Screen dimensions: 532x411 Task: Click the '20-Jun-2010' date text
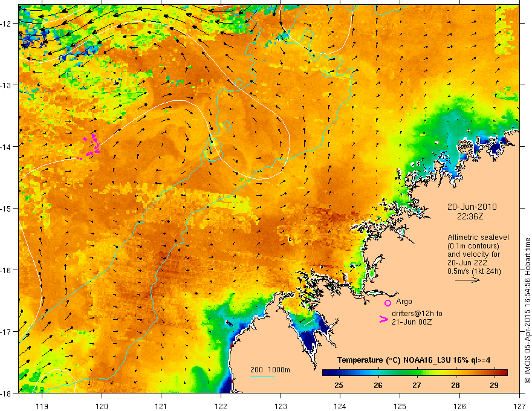point(472,207)
